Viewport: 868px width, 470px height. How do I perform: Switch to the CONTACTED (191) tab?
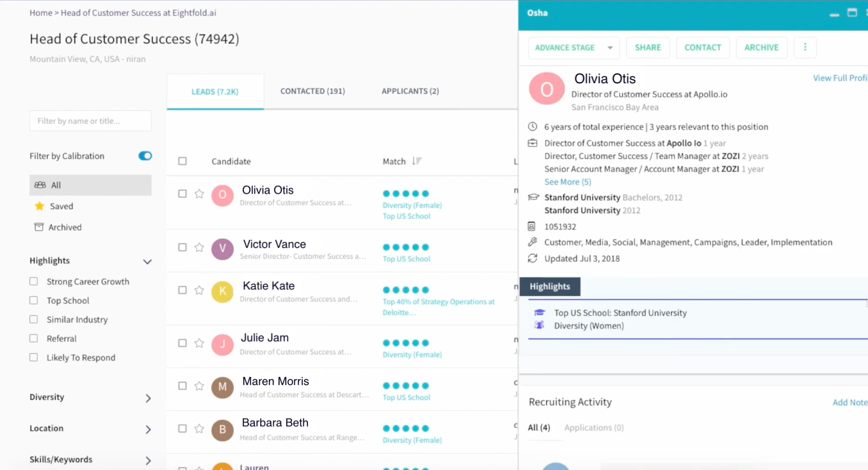(312, 91)
